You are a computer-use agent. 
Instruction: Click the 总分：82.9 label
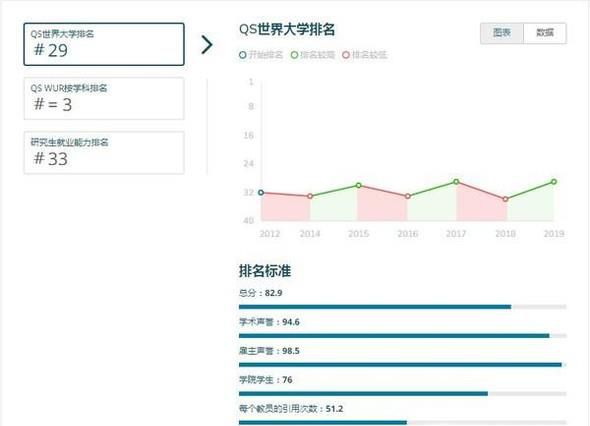tap(260, 293)
